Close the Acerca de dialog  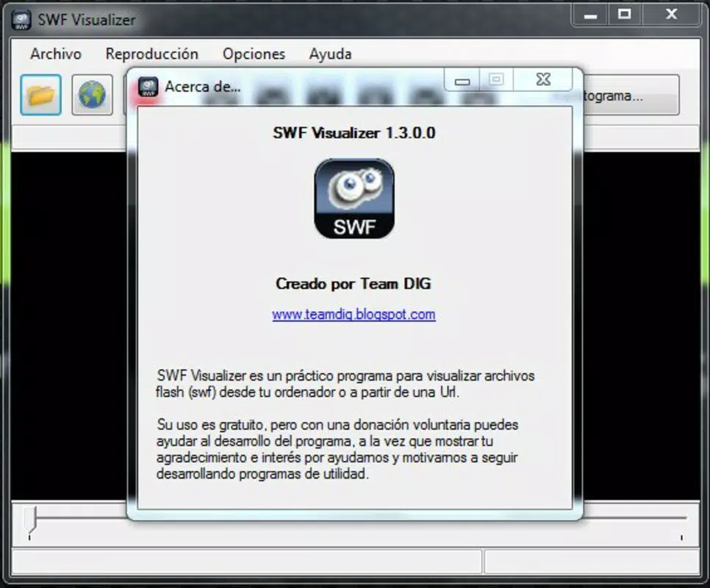543,79
